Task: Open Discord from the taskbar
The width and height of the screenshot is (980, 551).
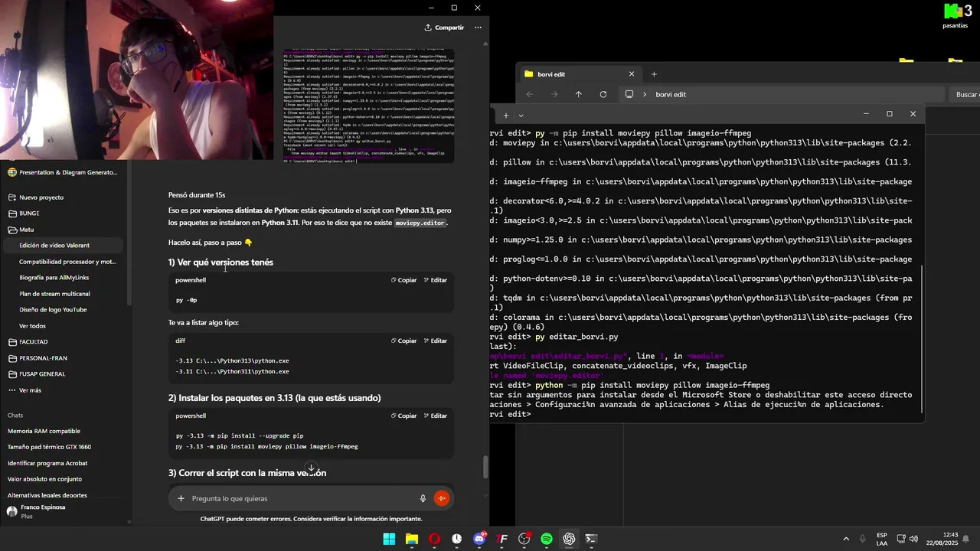Action: tap(479, 539)
